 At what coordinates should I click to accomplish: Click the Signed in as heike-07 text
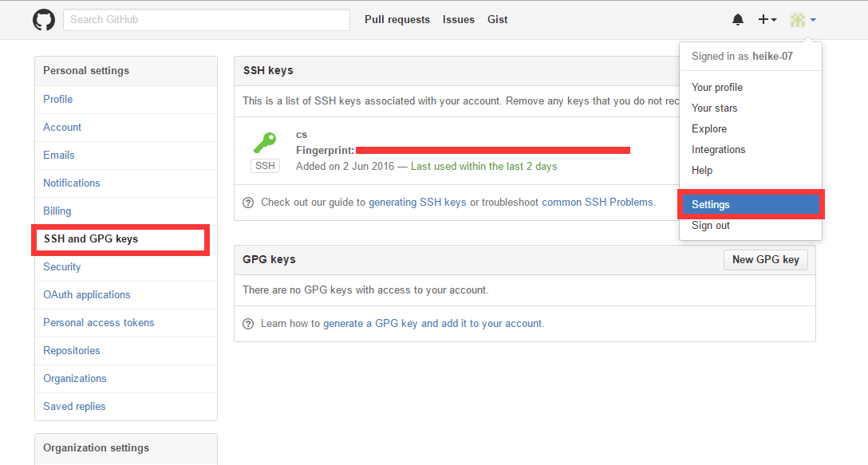click(742, 57)
